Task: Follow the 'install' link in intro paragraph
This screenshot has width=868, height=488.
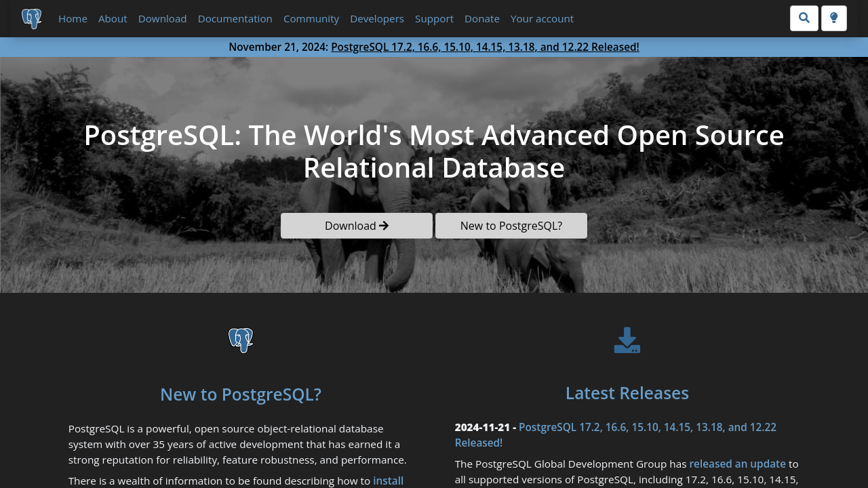Action: pyautogui.click(x=388, y=481)
